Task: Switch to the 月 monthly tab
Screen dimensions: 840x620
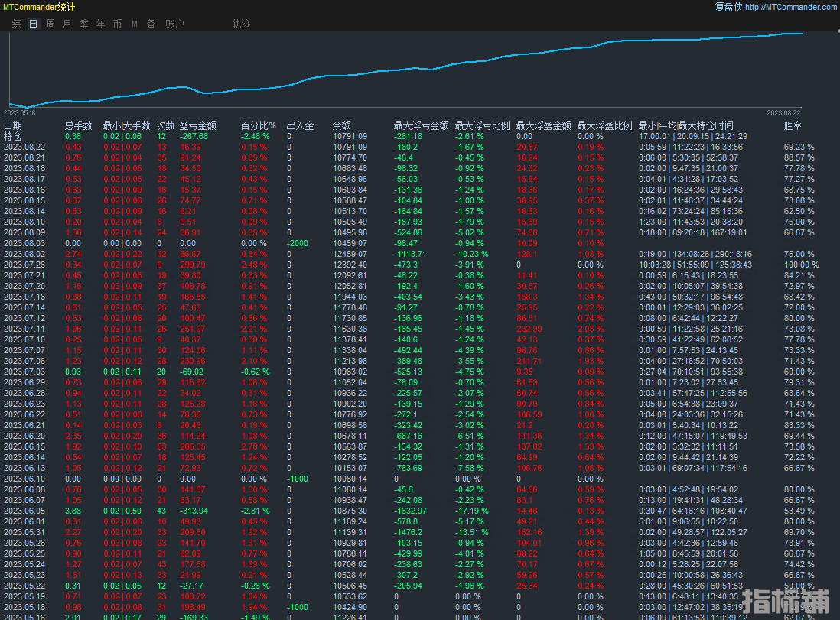Action: (67, 24)
